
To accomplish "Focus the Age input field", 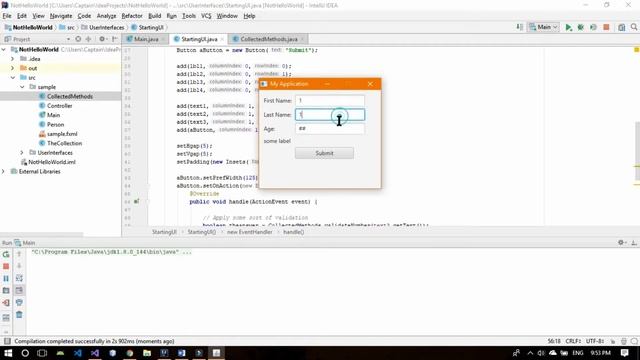I will pos(330,129).
